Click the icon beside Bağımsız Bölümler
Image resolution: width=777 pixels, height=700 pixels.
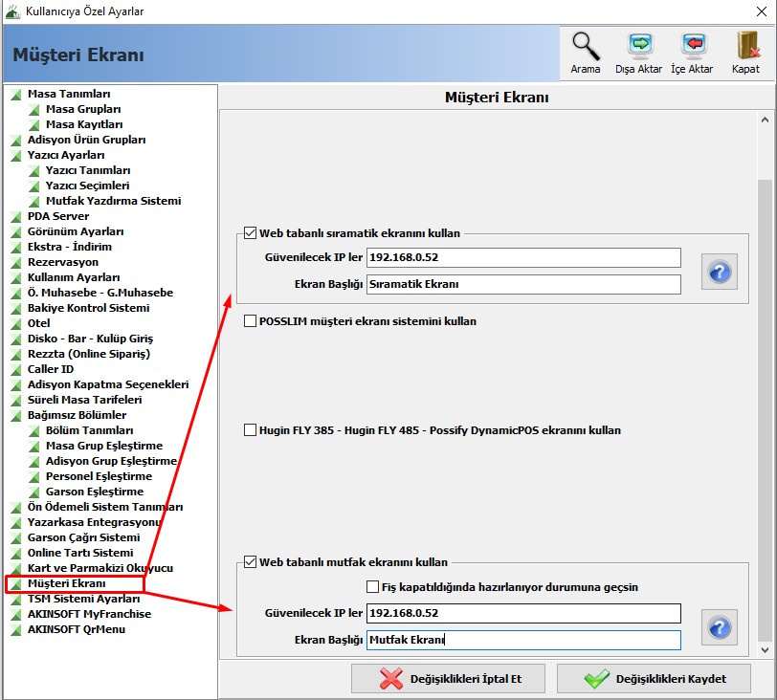(x=16, y=415)
